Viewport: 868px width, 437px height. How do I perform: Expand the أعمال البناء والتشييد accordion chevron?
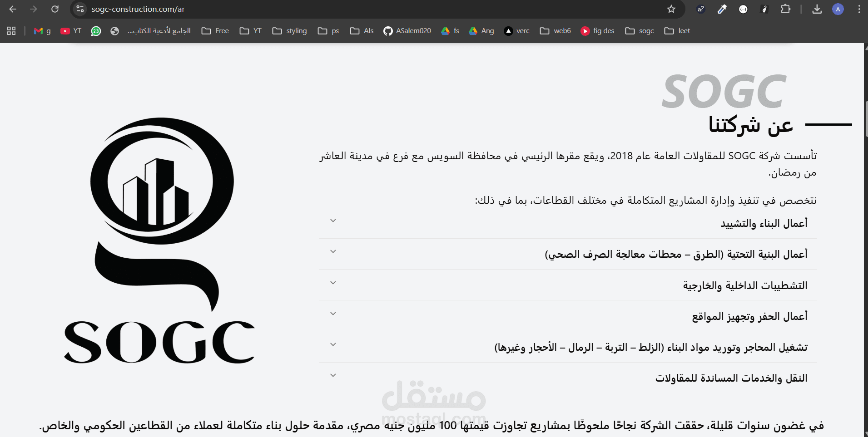click(333, 221)
